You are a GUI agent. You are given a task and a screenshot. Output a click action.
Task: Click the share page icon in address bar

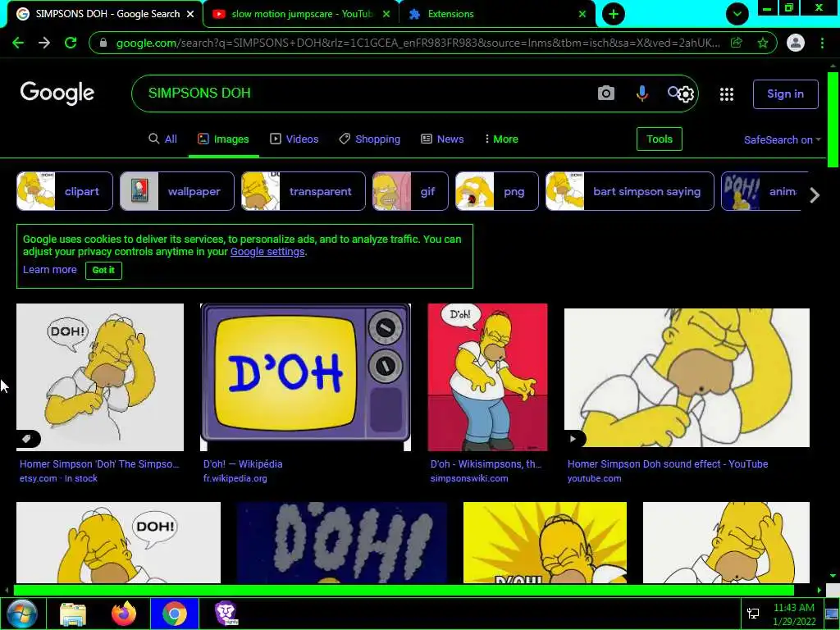[737, 43]
